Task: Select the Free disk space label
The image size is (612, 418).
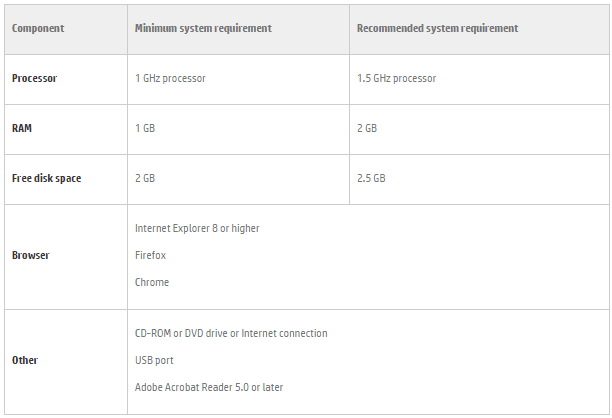Action: click(x=46, y=178)
